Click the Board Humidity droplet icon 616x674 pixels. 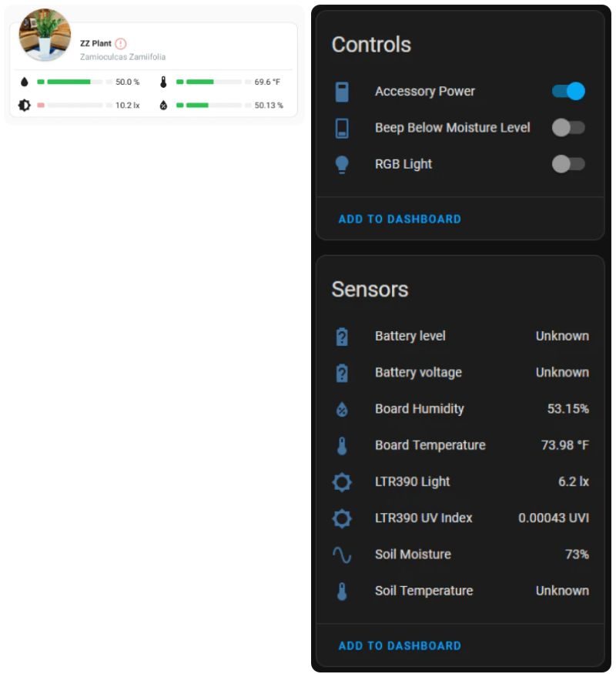click(342, 410)
